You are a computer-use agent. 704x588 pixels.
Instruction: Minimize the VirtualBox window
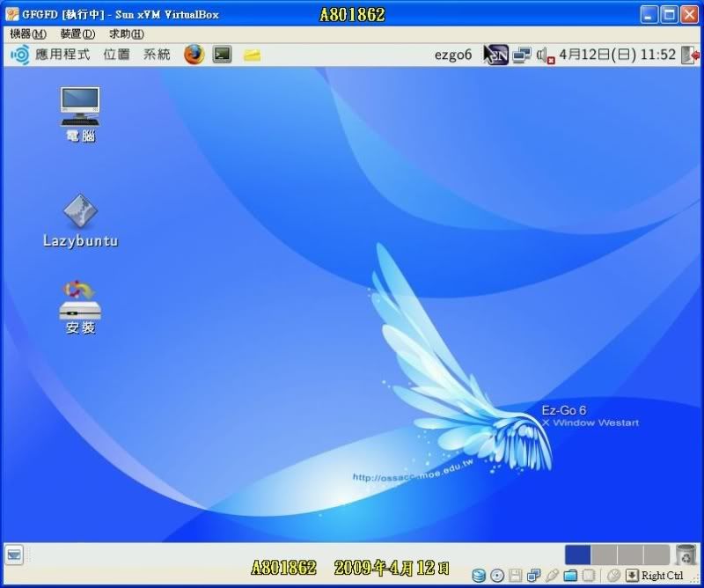point(649,14)
